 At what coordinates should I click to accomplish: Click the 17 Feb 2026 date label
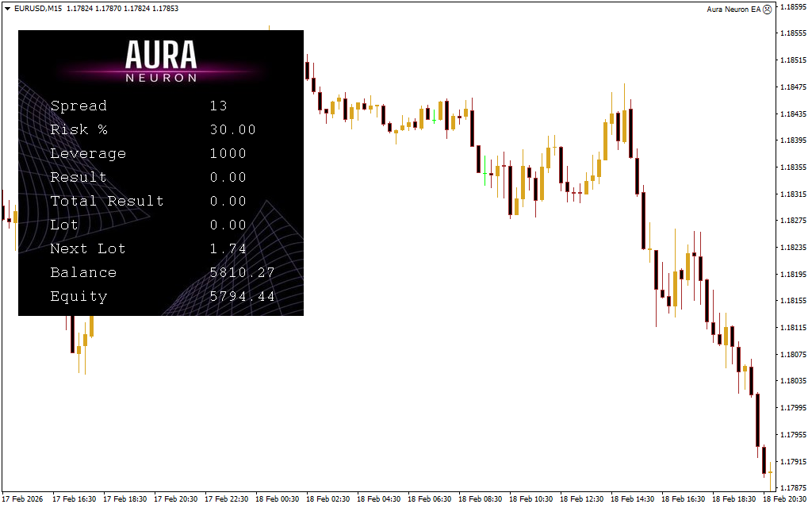tap(24, 499)
